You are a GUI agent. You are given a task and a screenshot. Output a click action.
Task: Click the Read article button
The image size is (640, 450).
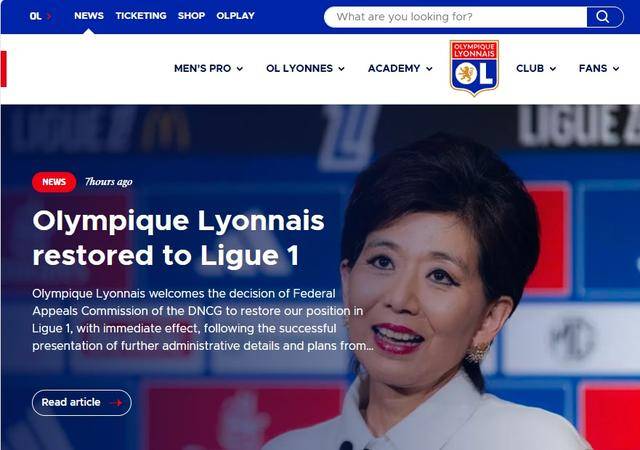click(x=82, y=403)
